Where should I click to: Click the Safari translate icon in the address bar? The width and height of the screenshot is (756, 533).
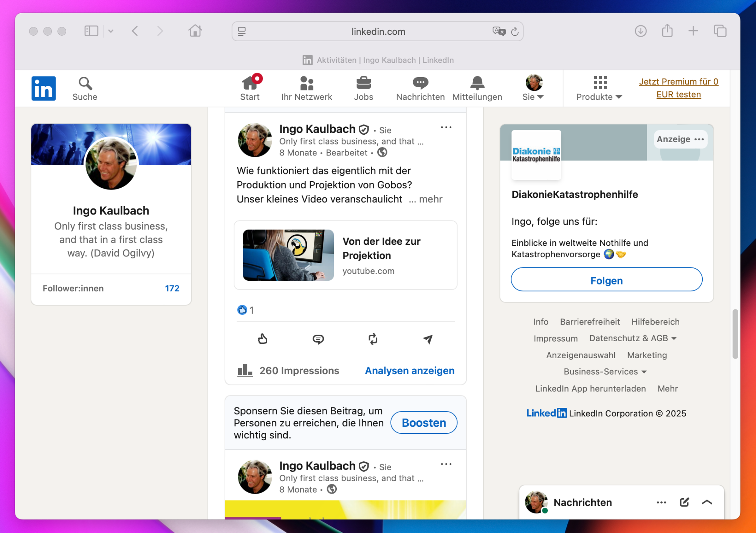click(x=499, y=31)
